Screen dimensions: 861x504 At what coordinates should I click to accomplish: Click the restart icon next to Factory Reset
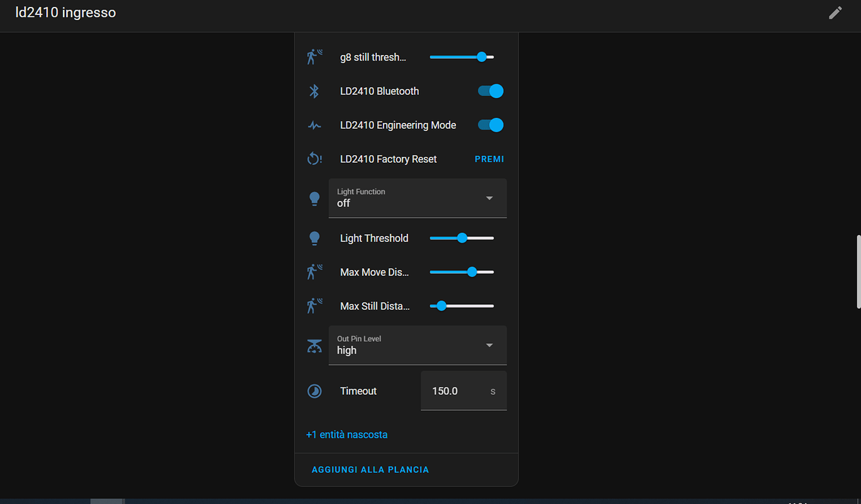pyautogui.click(x=314, y=158)
